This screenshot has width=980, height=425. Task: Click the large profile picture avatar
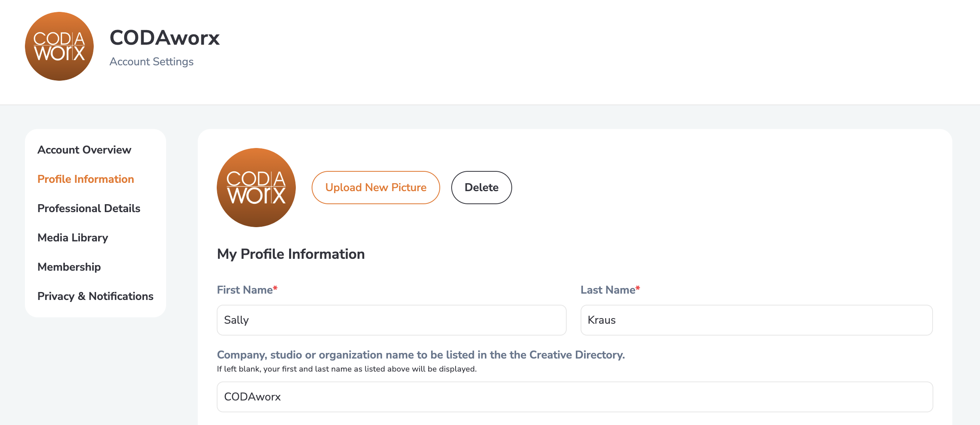256,188
